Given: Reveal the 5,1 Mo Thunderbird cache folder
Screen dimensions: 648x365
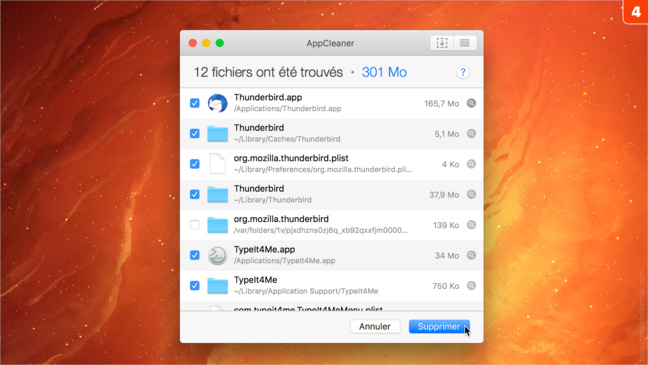Looking at the screenshot, I should 471,134.
